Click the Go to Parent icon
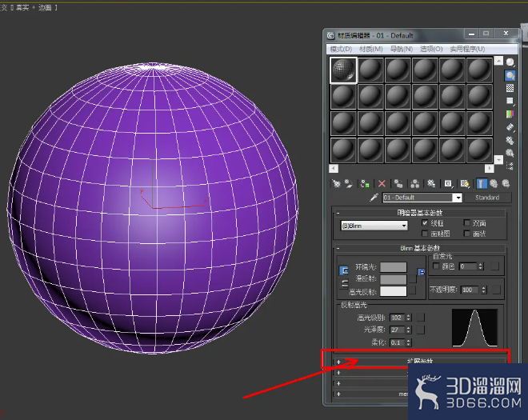This screenshot has width=528, height=420. point(494,183)
